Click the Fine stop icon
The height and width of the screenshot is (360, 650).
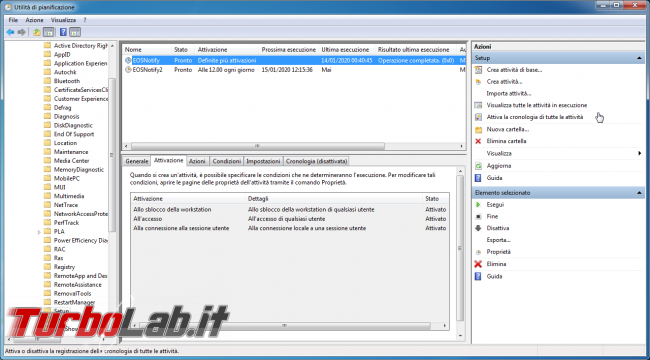pyautogui.click(x=478, y=216)
